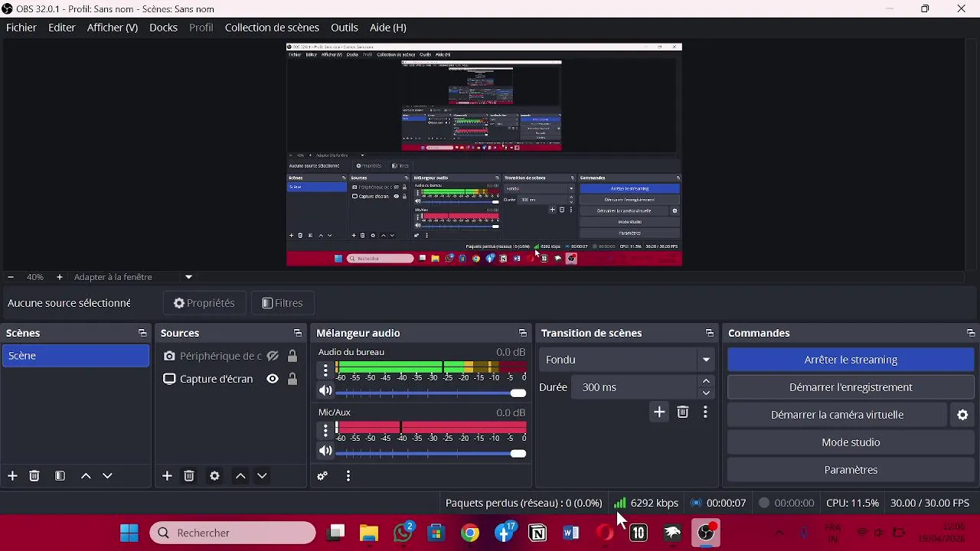Pop out the Mélangeur audio dock
Screen dimensions: 980x551
coord(523,333)
